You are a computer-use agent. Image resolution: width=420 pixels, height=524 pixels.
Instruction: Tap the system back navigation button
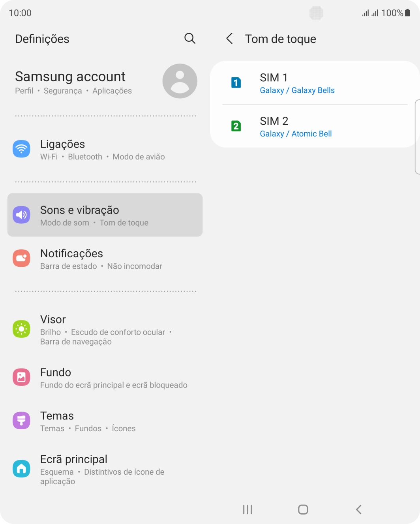358,509
